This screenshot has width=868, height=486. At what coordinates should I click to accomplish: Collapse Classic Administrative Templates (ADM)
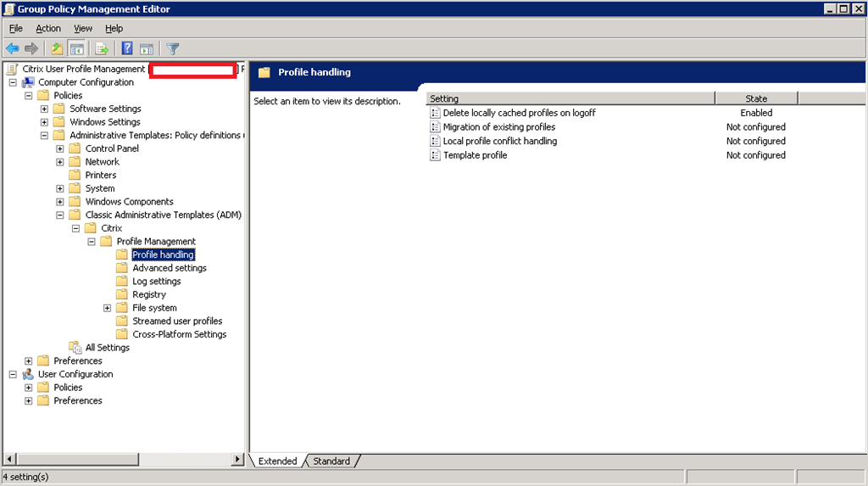click(60, 215)
